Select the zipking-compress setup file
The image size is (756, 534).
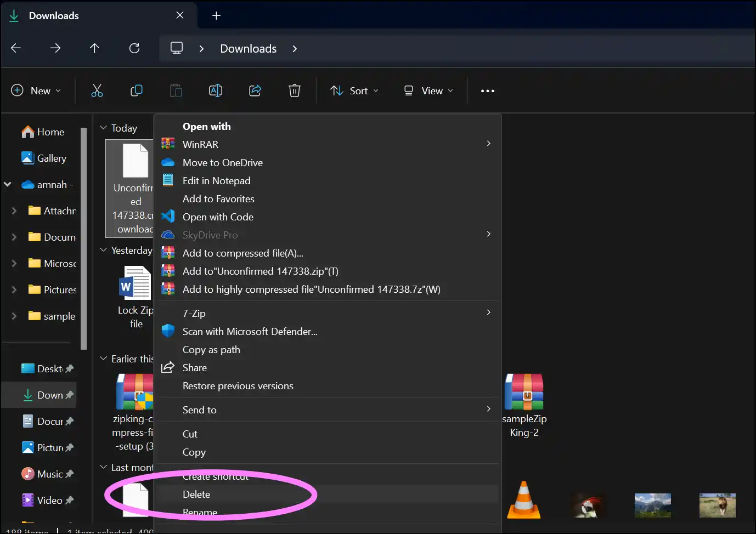click(133, 413)
